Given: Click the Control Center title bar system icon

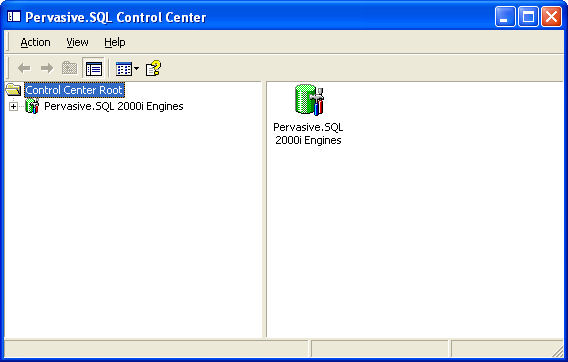Looking at the screenshot, I should point(14,17).
